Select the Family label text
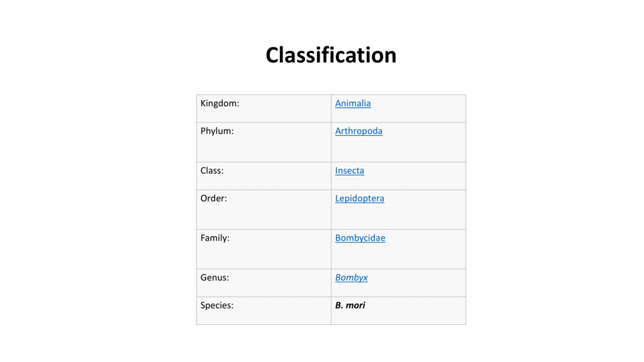The width and height of the screenshot is (644, 362). point(215,238)
